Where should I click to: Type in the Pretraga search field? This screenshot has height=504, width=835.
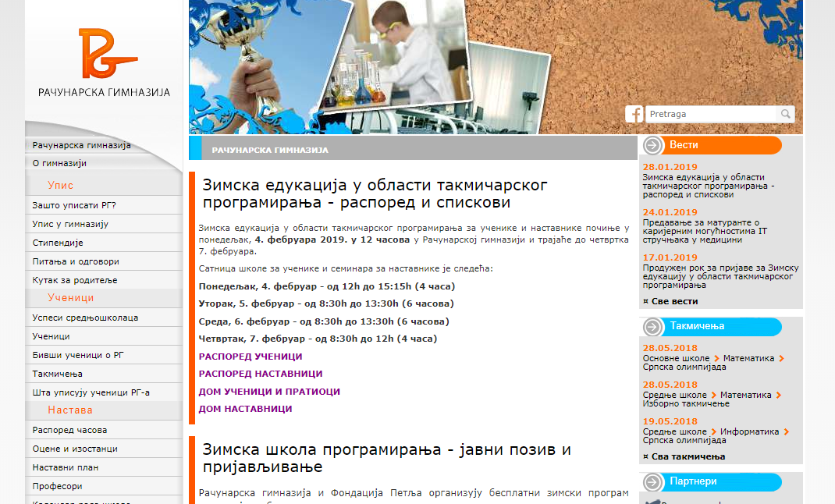pos(712,114)
